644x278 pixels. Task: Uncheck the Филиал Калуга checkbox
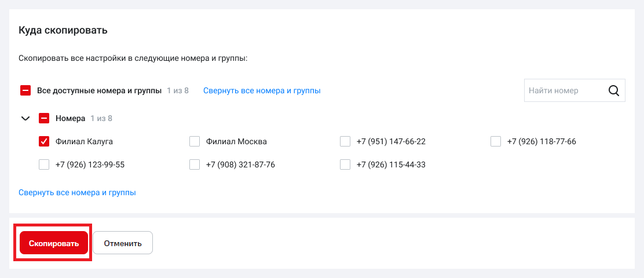click(x=44, y=141)
